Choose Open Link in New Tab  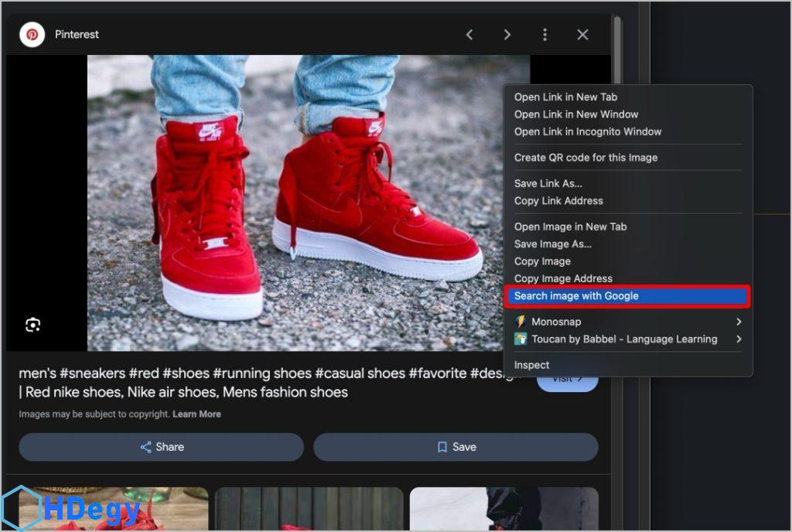(565, 97)
